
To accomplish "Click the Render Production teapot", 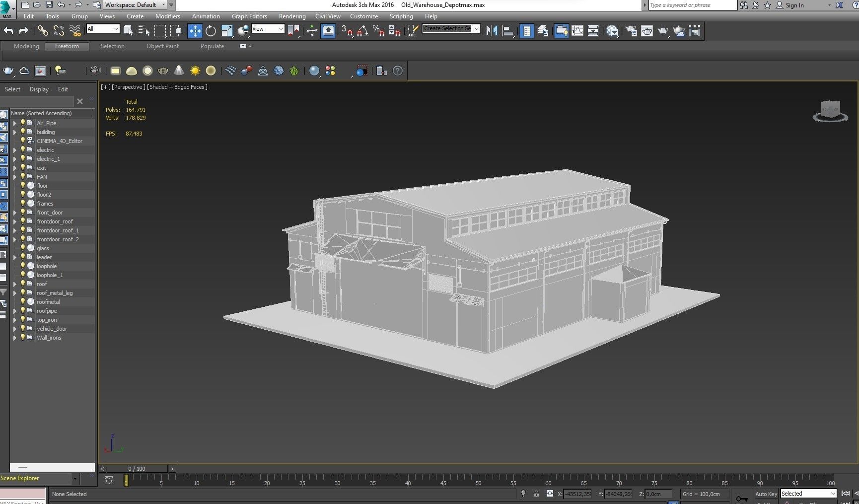I will tap(663, 31).
